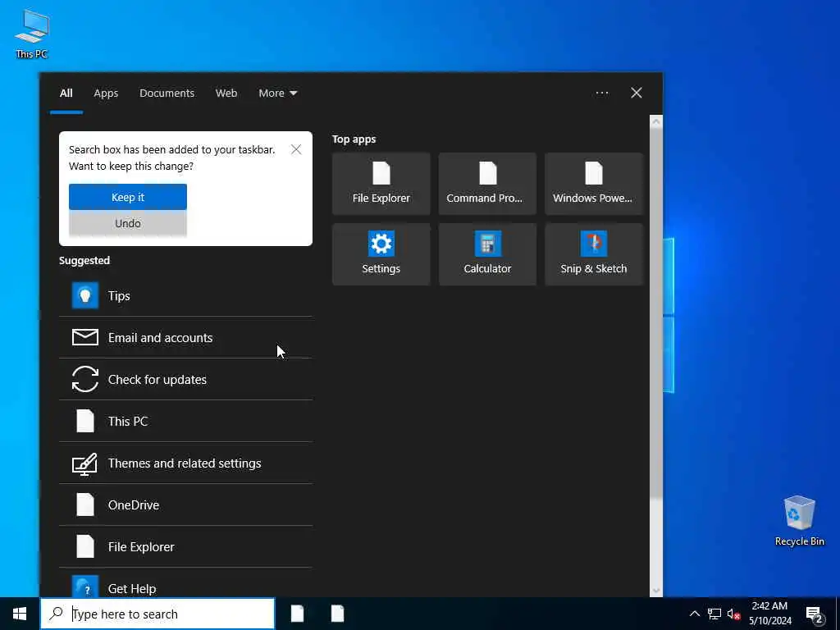
Task: Click the taskbar clock showing 2:42 AM
Action: click(x=769, y=614)
